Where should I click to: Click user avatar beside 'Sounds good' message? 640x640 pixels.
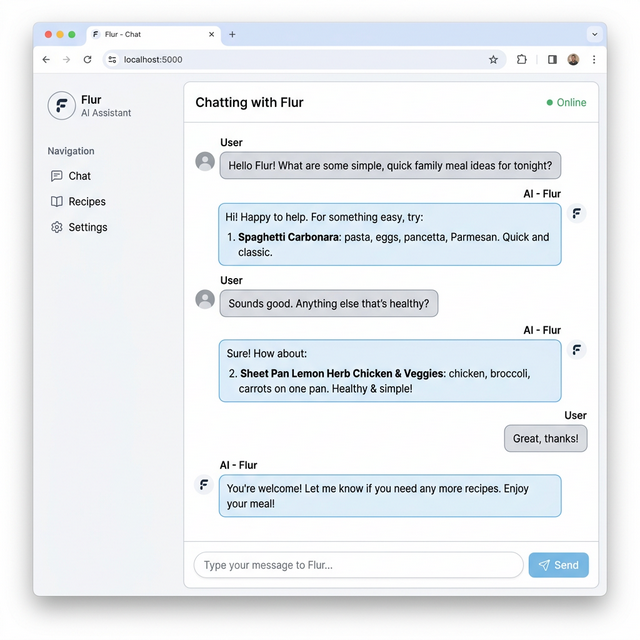coord(205,299)
